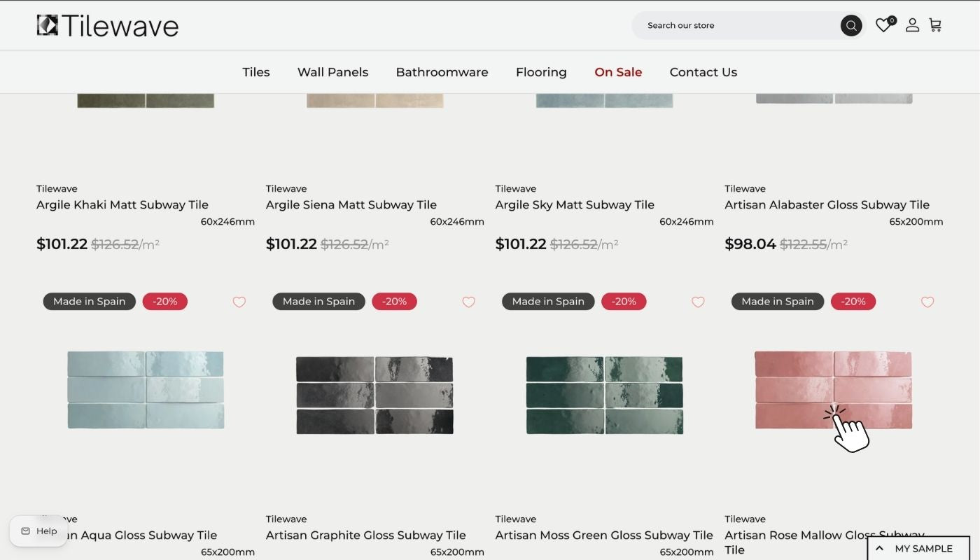Open Artisan Graphite Gloss Subway Tile link

coord(366,535)
